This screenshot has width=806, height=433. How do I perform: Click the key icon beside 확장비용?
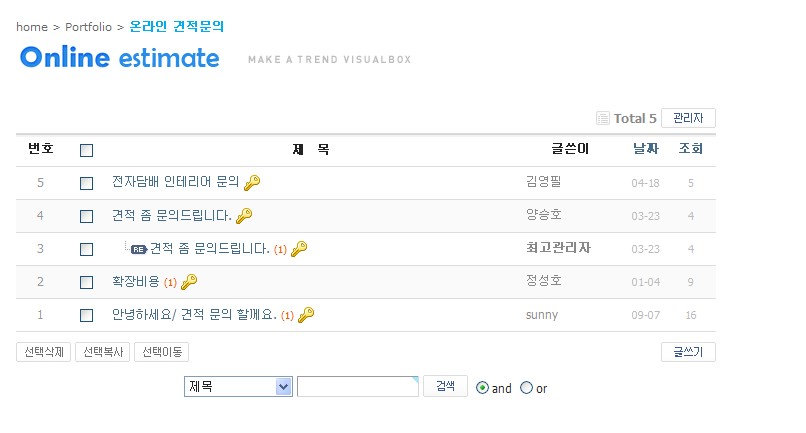[189, 282]
